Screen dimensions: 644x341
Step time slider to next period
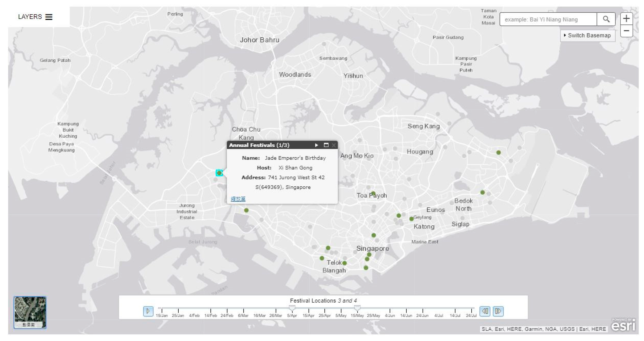pyautogui.click(x=498, y=311)
